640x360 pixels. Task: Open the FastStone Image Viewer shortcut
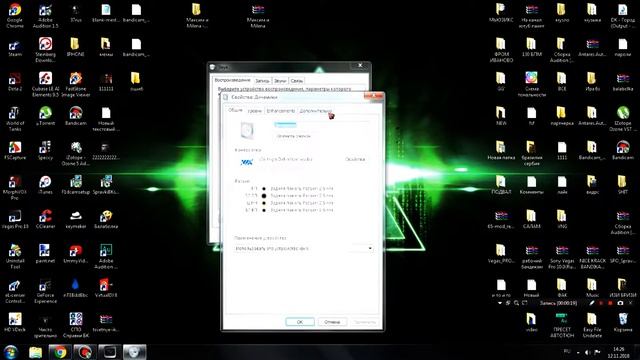point(76,84)
